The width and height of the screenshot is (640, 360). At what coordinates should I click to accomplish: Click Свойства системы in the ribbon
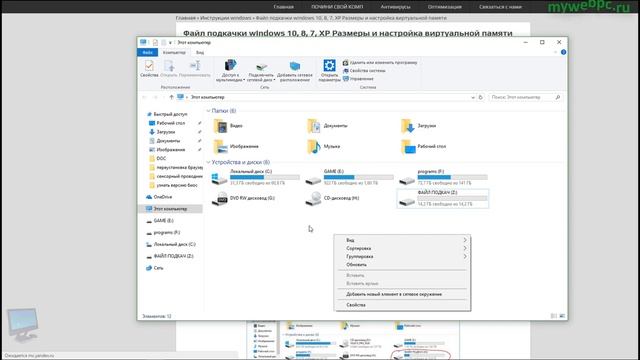point(364,71)
